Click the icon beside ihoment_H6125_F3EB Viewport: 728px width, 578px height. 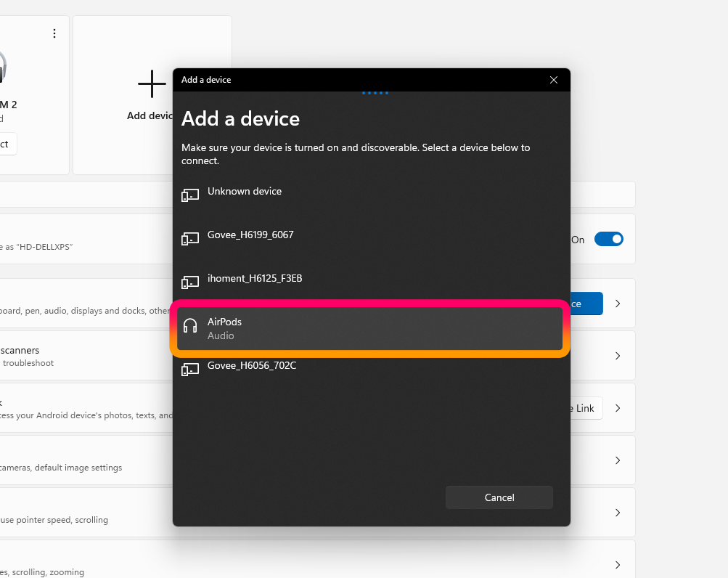point(190,282)
